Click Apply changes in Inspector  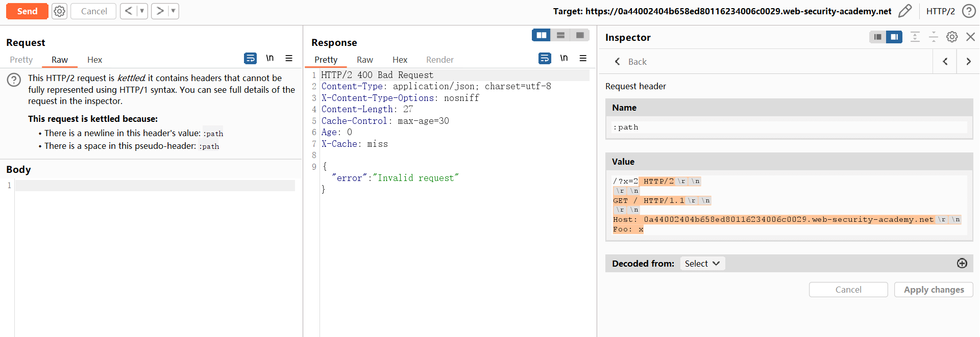coord(934,290)
